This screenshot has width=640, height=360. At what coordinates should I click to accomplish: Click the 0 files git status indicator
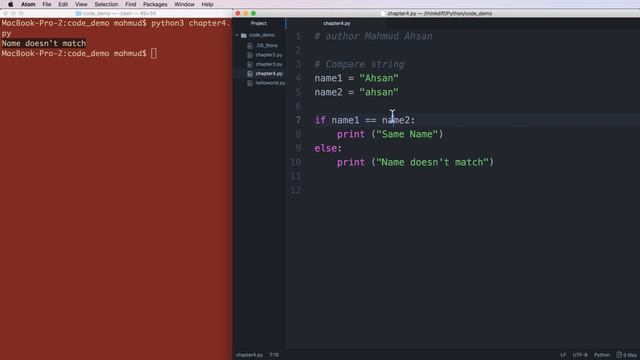click(x=627, y=355)
